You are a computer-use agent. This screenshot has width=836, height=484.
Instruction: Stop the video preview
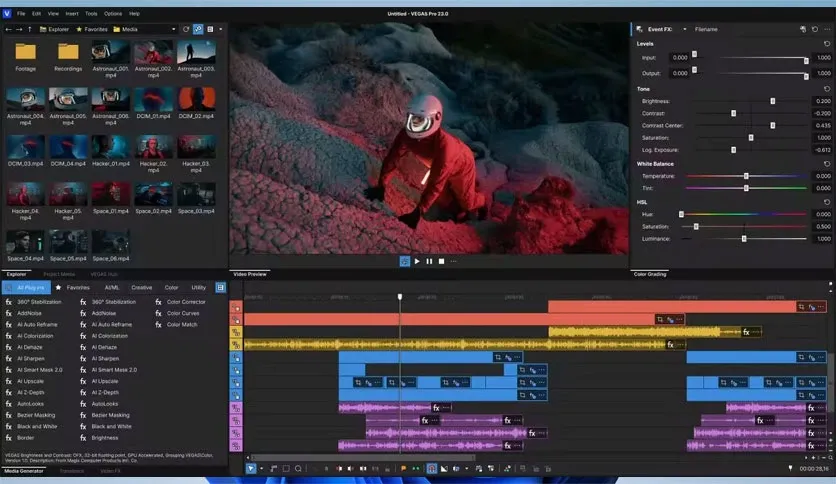441,261
